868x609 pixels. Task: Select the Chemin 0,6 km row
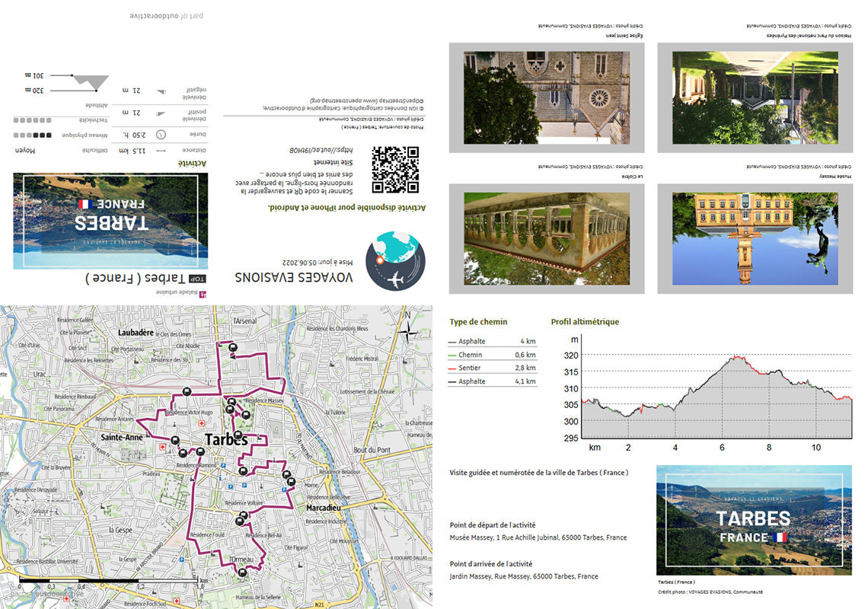pos(492,355)
